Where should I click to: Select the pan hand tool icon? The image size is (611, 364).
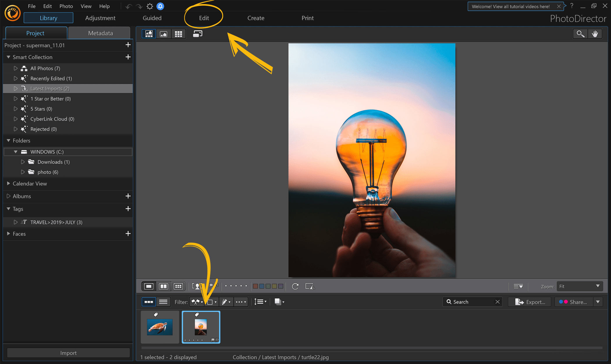(x=595, y=33)
